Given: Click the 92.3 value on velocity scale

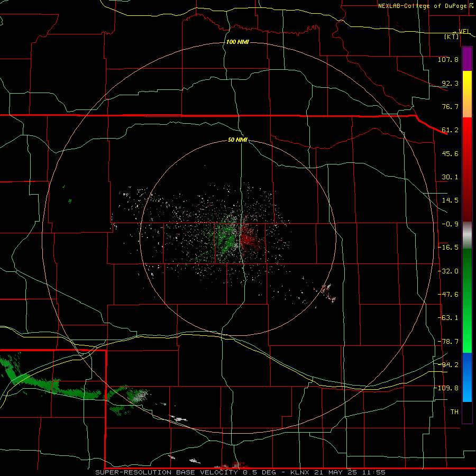Looking at the screenshot, I should (450, 83).
